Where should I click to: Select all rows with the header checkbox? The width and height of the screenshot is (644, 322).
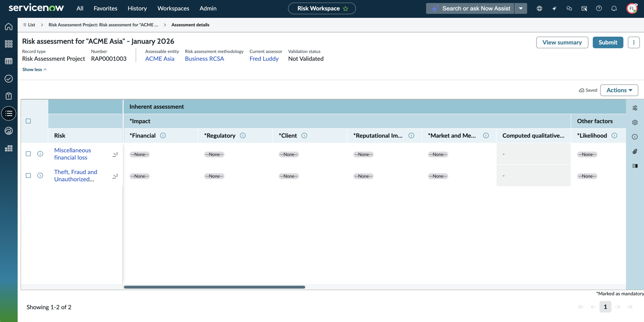click(x=28, y=121)
